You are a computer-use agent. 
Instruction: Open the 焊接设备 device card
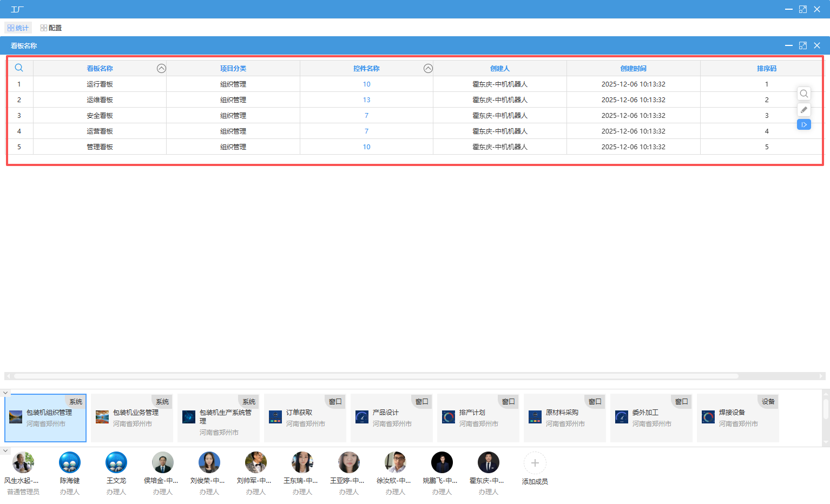tap(737, 418)
